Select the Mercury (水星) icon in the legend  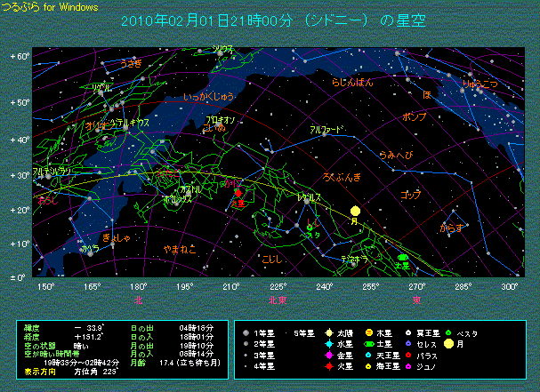tap(329, 344)
